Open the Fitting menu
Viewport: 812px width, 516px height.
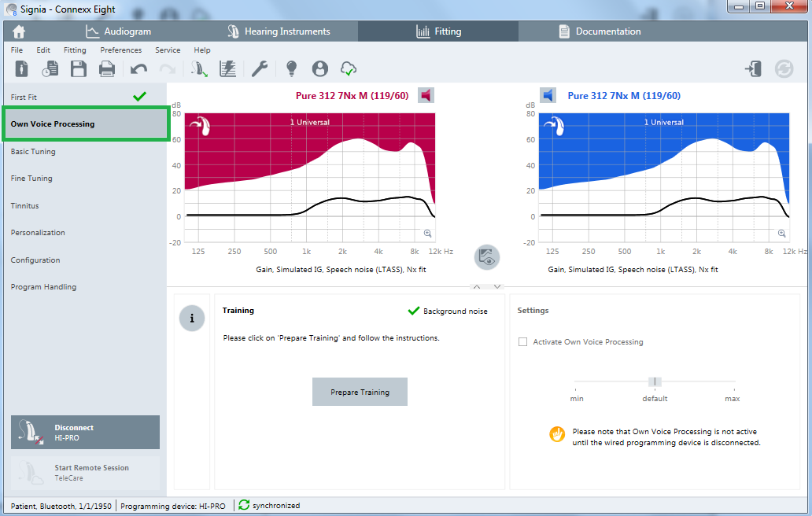coord(75,50)
